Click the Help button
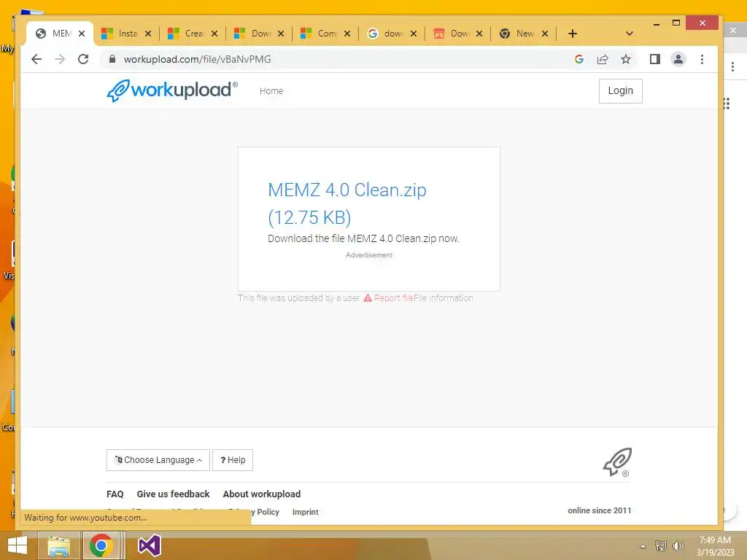Screen dimensions: 747x560 tap(233, 460)
